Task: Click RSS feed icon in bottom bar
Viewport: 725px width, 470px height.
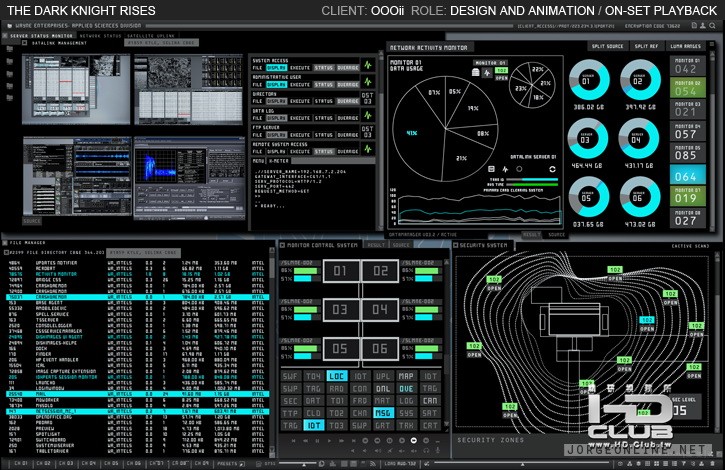Action: [373, 464]
